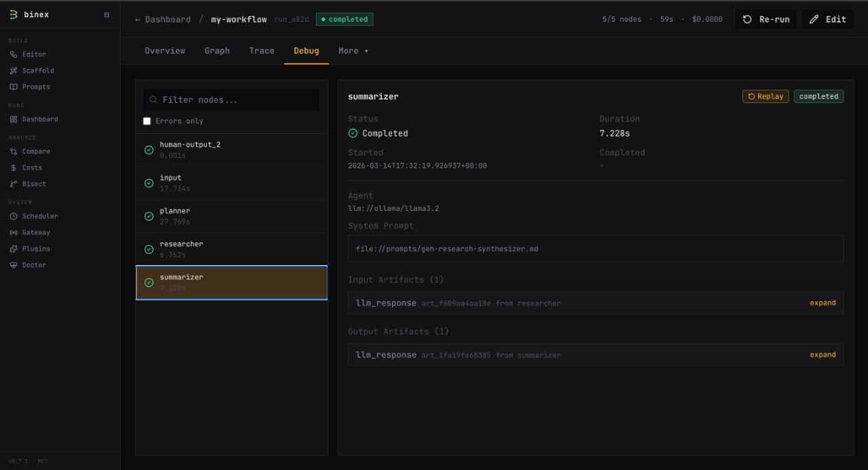The width and height of the screenshot is (868, 470).
Task: Click the binex logo icon
Action: click(x=12, y=14)
